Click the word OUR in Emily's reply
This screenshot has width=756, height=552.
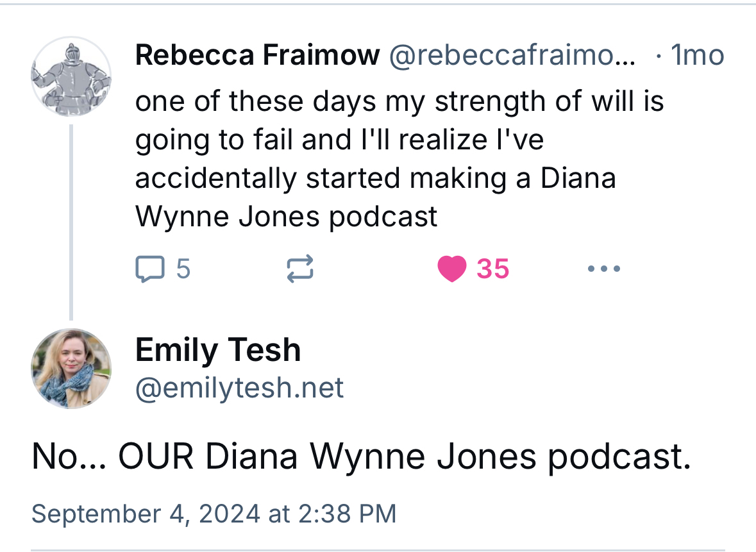coord(158,457)
